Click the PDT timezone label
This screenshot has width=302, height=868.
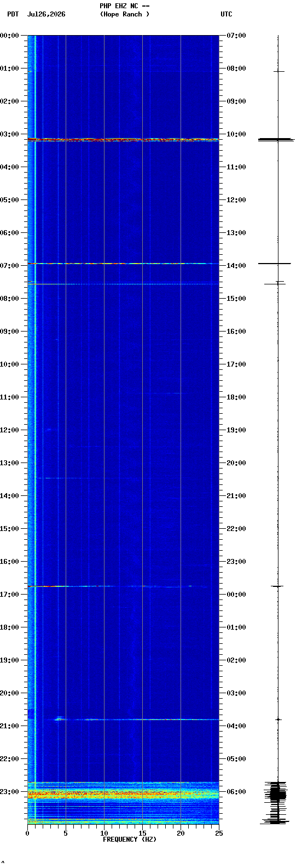13,14
